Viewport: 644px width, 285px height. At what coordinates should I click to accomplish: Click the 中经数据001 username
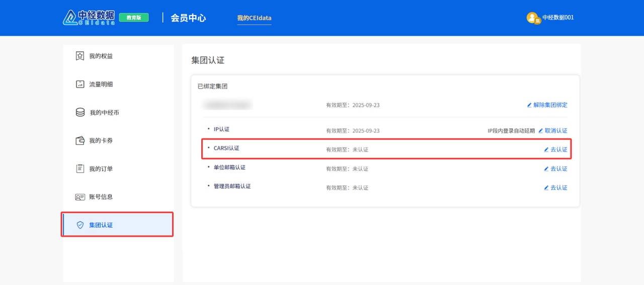coord(558,18)
